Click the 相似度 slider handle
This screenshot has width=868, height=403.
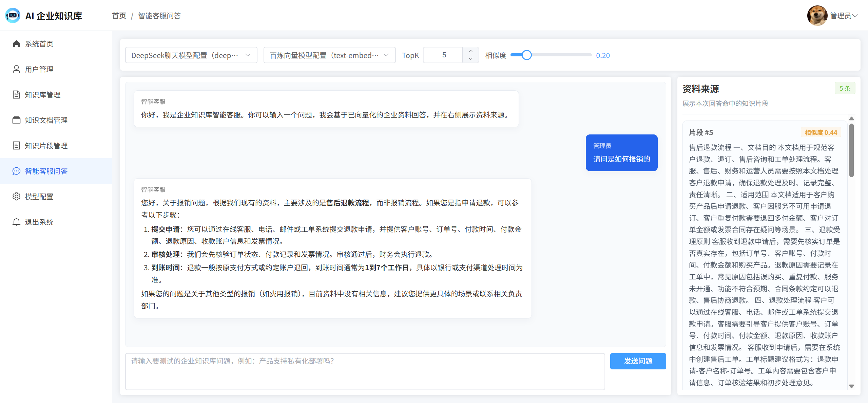point(526,55)
